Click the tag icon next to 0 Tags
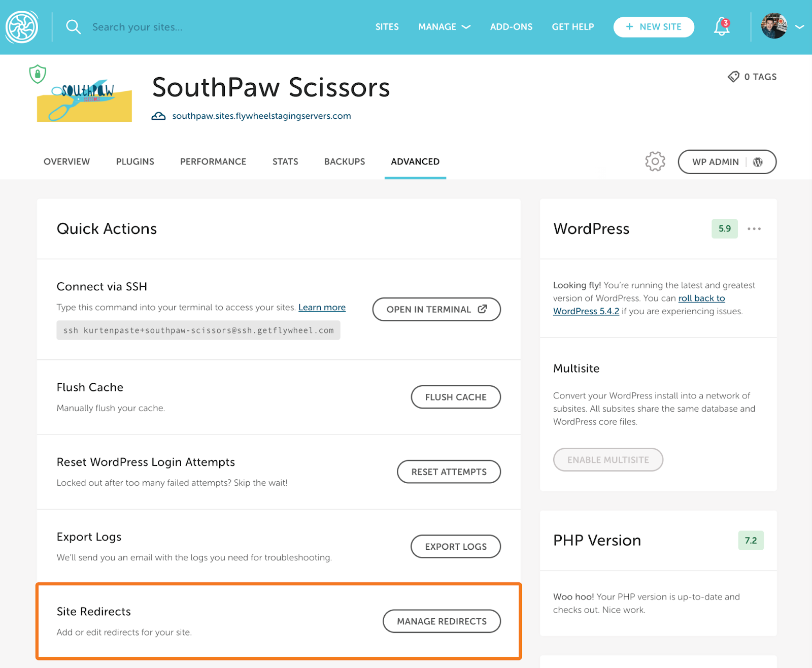Image resolution: width=812 pixels, height=668 pixels. pyautogui.click(x=733, y=77)
